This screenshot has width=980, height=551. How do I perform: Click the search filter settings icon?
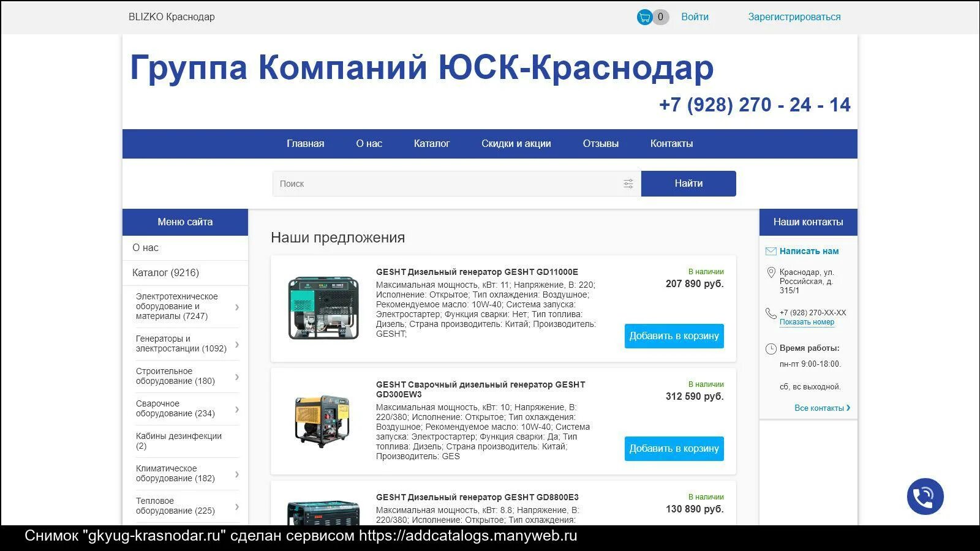[x=628, y=184]
